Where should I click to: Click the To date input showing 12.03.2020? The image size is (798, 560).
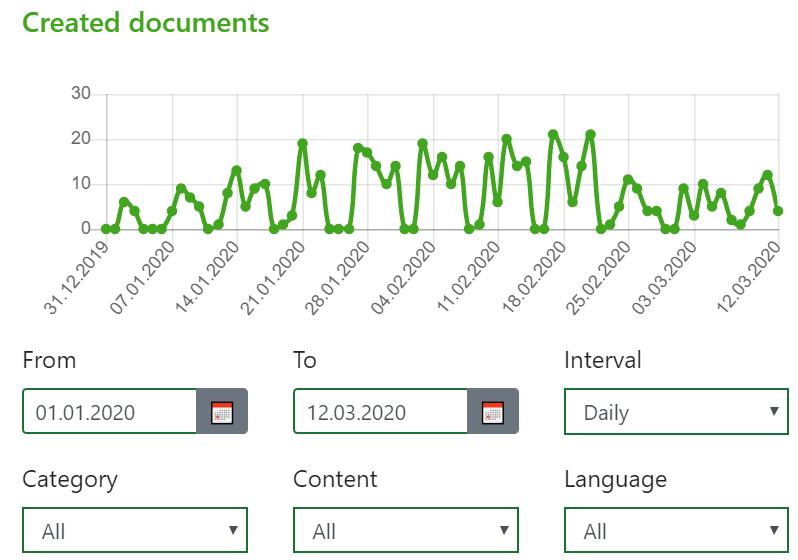click(x=380, y=412)
